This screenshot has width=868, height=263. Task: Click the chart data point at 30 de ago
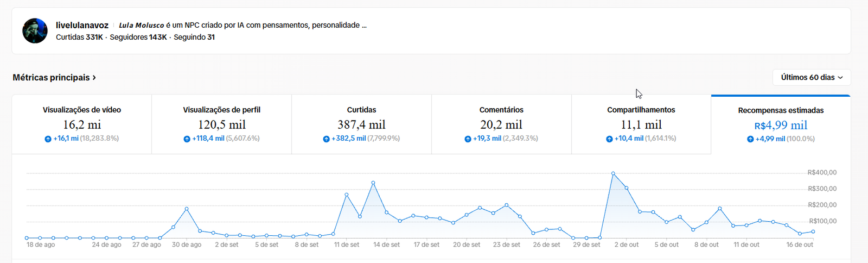[187, 209]
